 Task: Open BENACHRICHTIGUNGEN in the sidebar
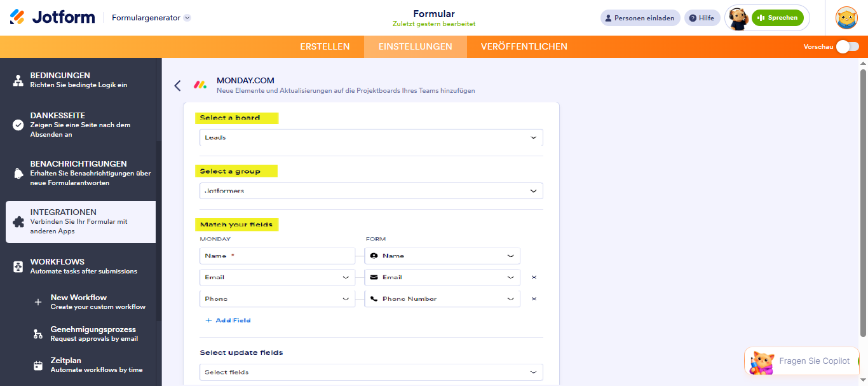(x=81, y=173)
